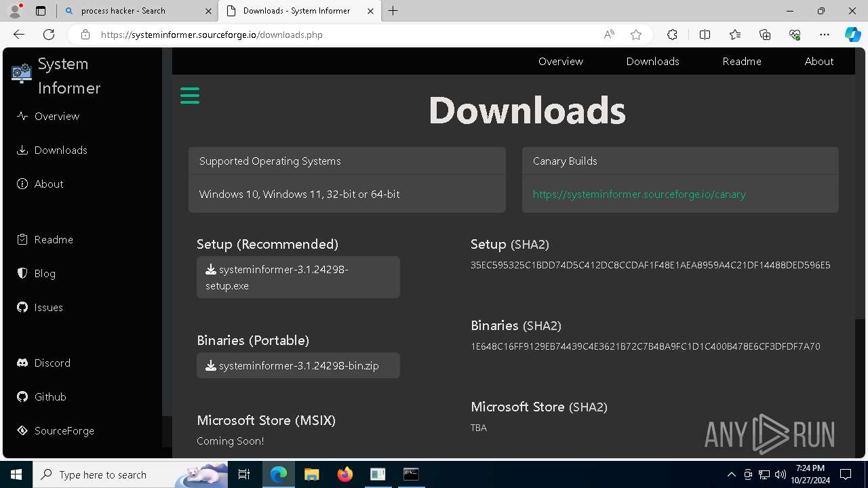868x488 pixels.
Task: Click the taskbar search box
Action: (130, 474)
